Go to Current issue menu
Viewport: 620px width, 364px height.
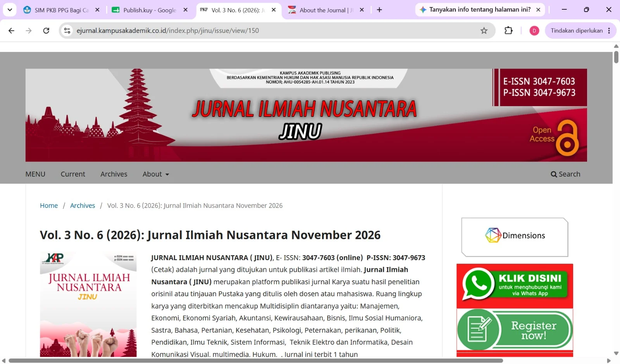73,174
